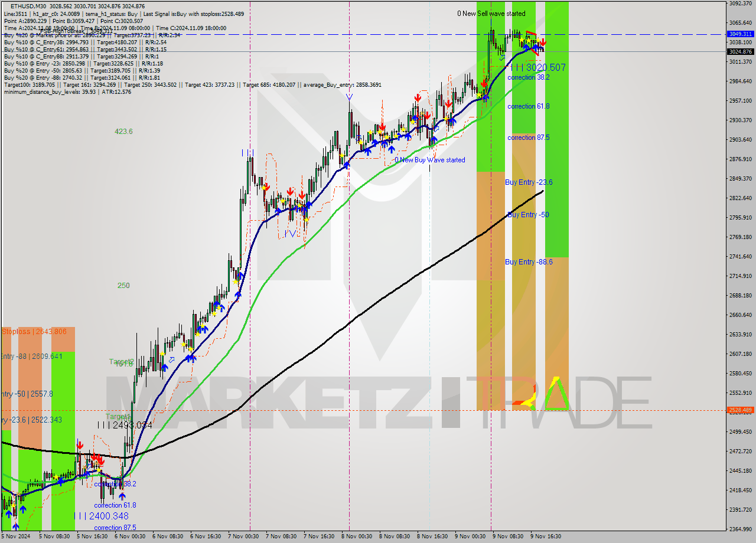Click the 'Buy %10 @ Entry -23' info line
The width and height of the screenshot is (756, 543).
pos(83,63)
